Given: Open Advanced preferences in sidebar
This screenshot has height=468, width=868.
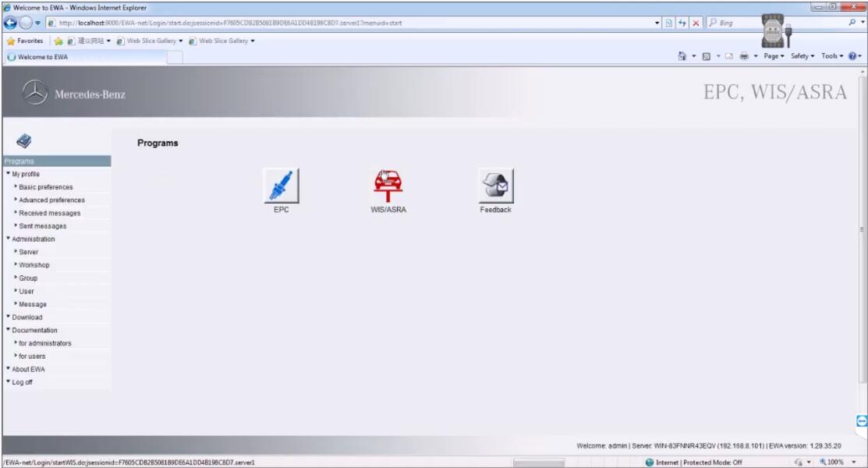Looking at the screenshot, I should [x=52, y=200].
